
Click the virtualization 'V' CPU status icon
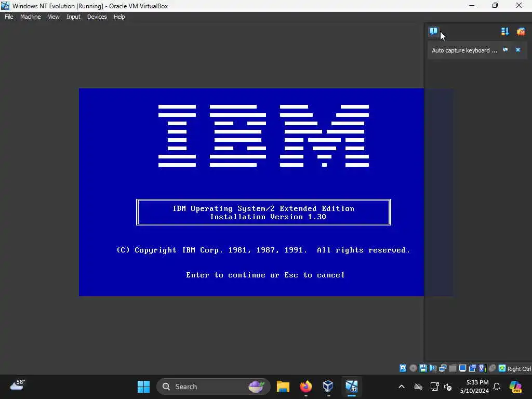(482, 368)
